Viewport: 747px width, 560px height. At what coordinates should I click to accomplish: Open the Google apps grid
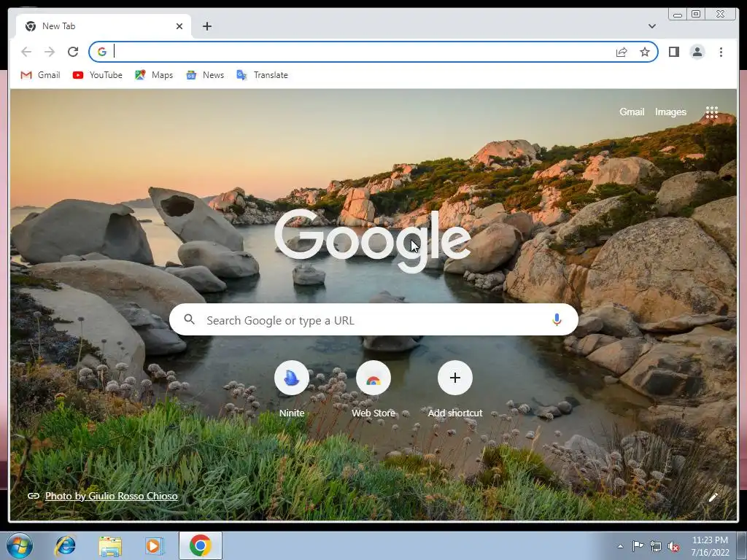(x=712, y=112)
